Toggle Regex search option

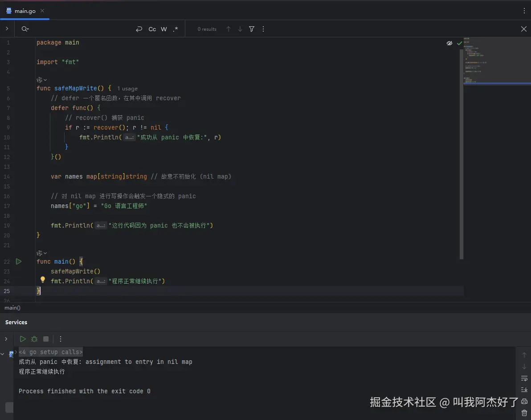click(x=176, y=29)
